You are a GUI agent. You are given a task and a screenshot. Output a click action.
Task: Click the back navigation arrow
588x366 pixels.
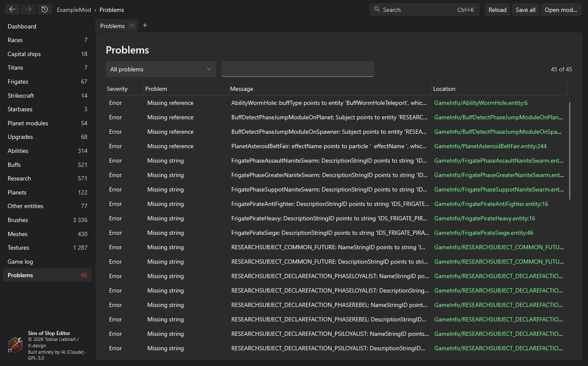click(12, 9)
